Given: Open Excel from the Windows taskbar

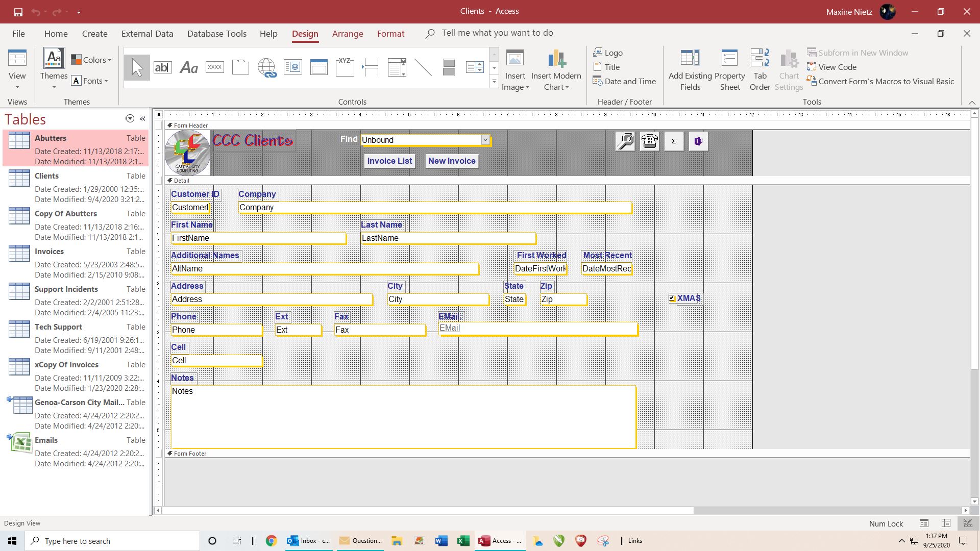Looking at the screenshot, I should pyautogui.click(x=463, y=541).
